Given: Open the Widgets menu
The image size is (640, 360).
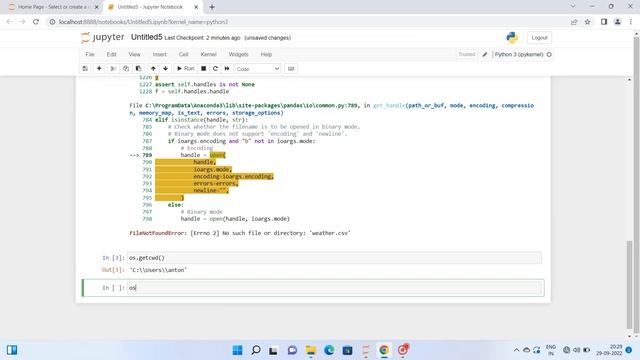Looking at the screenshot, I should pyautogui.click(x=238, y=54).
